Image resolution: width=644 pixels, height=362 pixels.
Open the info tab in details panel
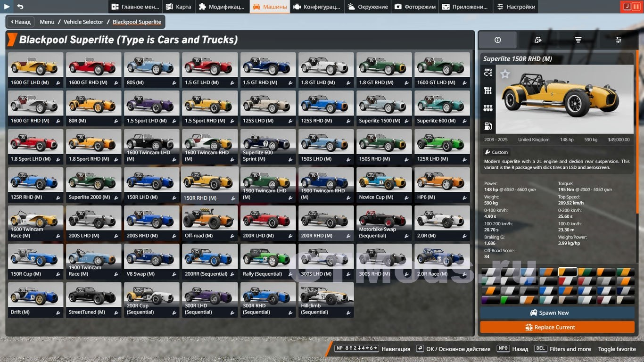[497, 40]
